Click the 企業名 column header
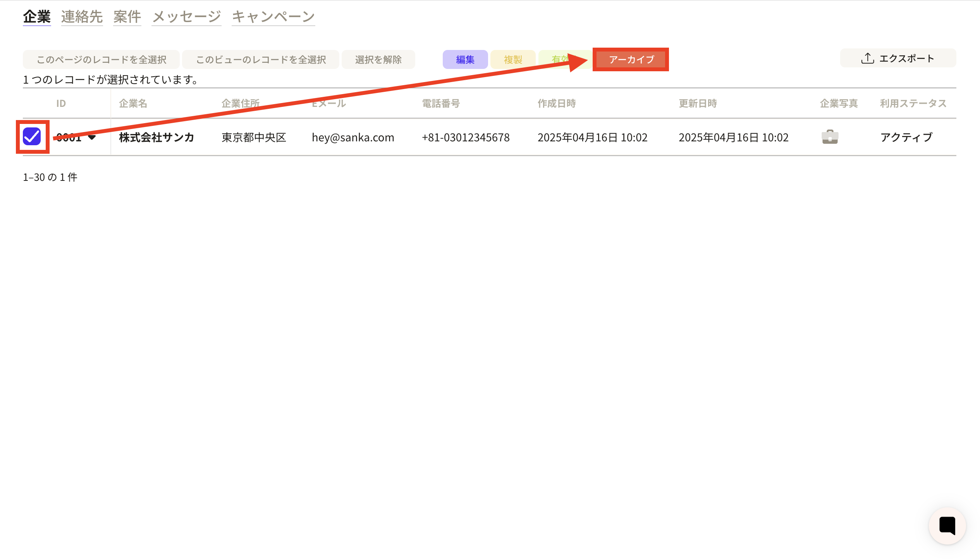The image size is (980, 560). point(133,103)
